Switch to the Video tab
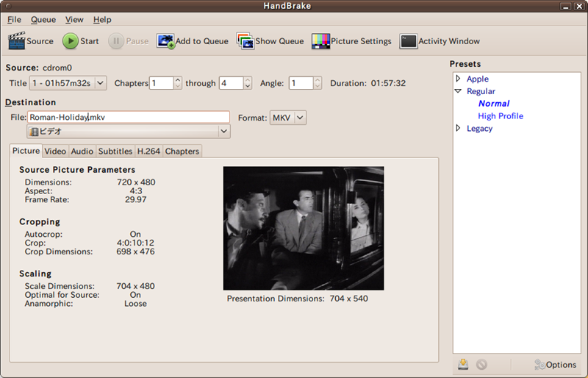 coord(55,151)
